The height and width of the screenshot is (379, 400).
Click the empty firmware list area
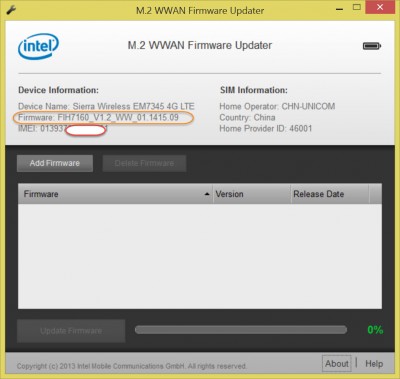click(200, 256)
